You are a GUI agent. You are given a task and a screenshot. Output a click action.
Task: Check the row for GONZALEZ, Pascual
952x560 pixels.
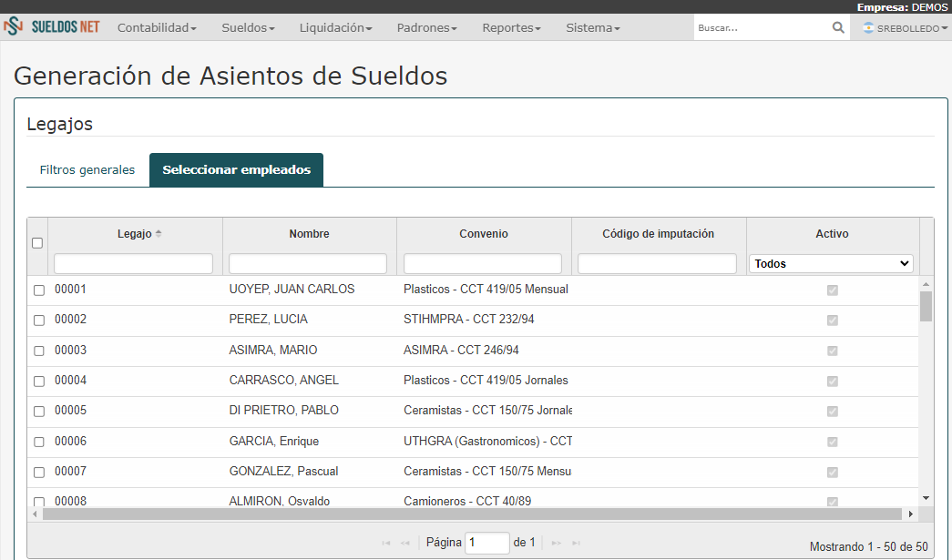click(39, 472)
